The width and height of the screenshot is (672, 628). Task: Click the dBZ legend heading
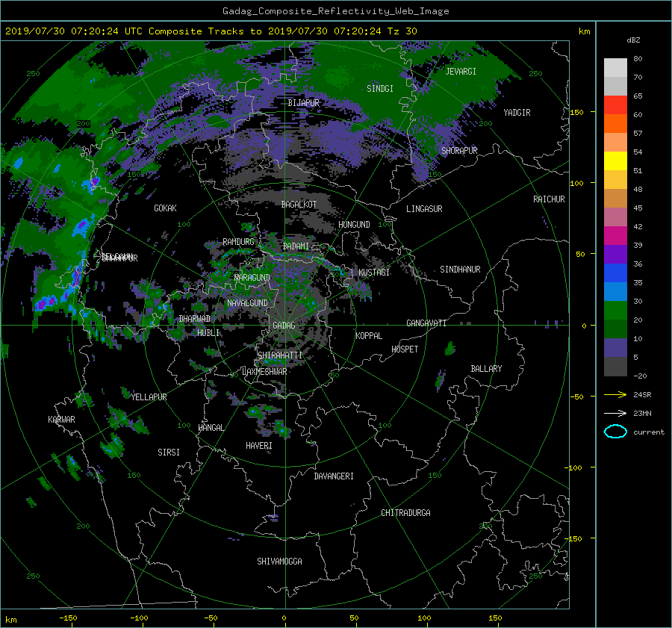[633, 40]
